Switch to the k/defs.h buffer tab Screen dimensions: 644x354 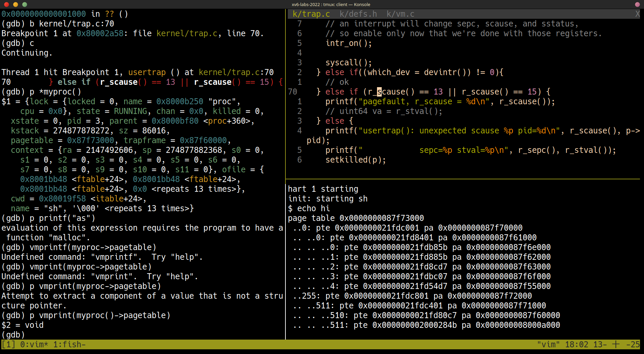358,14
